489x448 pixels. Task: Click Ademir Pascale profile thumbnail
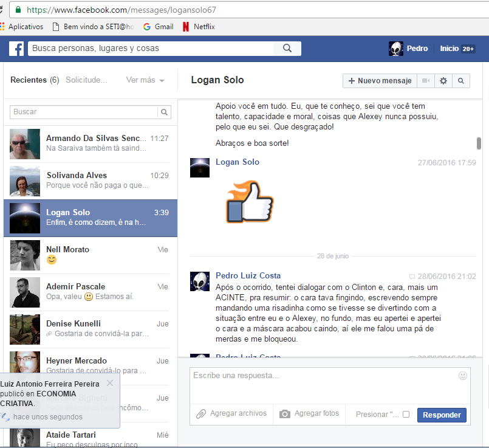tap(25, 292)
